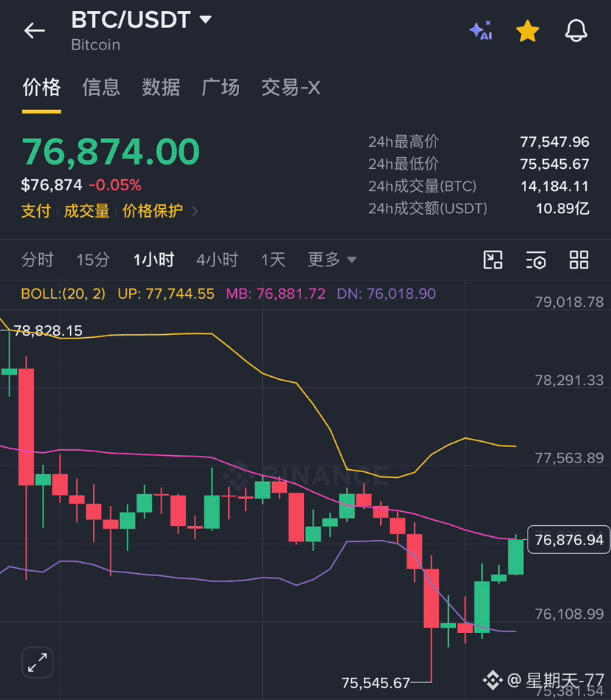Tap the UP: 77,744.55 band value
Viewport: 611px width, 700px height.
point(166,294)
